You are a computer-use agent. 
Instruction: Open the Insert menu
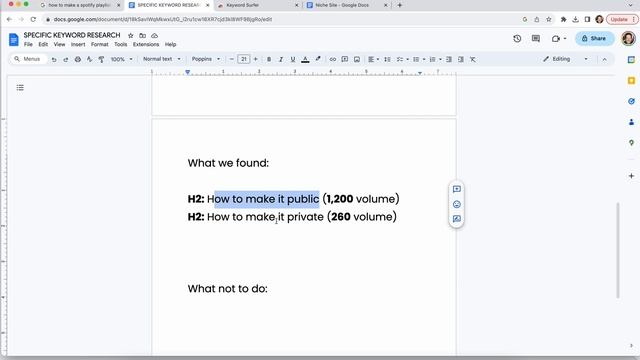coord(78,44)
